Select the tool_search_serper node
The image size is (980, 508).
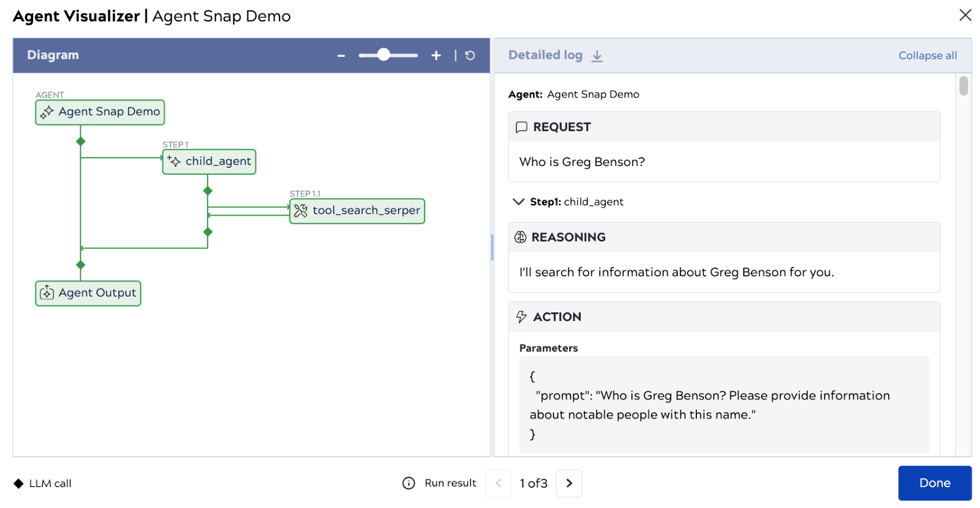[x=357, y=211]
